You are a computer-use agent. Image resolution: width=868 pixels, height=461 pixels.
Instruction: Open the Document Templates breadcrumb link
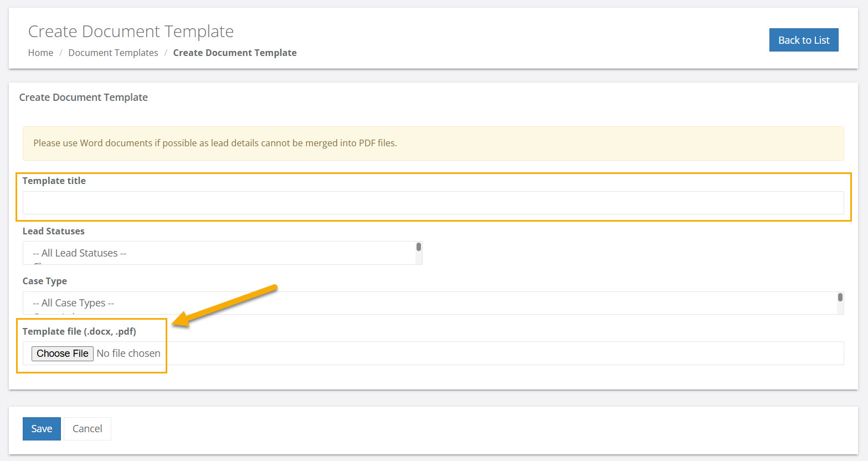tap(113, 53)
